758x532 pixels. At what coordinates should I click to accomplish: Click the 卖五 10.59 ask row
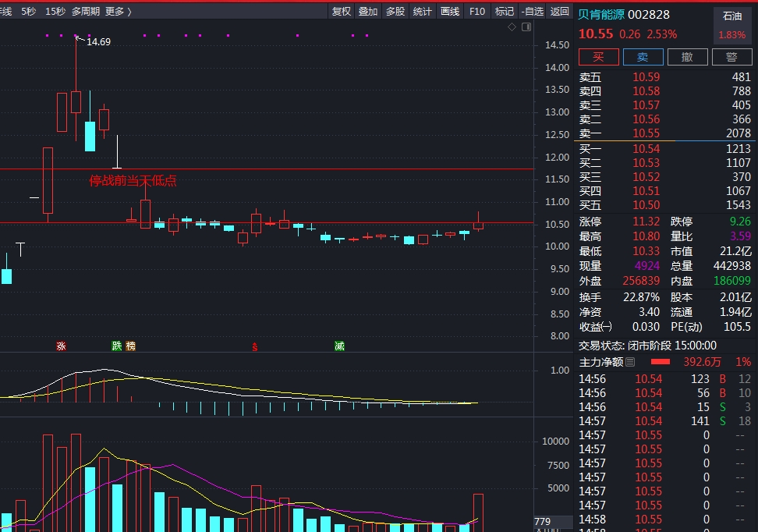pyautogui.click(x=664, y=77)
